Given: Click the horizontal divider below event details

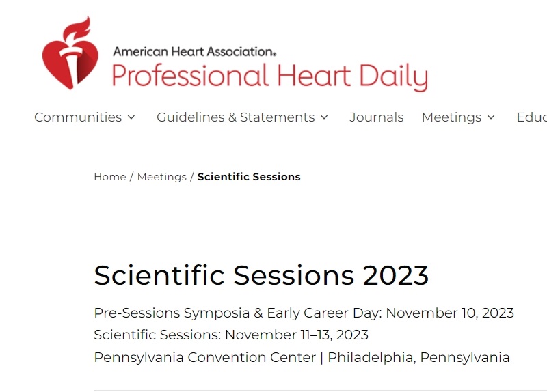Looking at the screenshot, I should pyautogui.click(x=320, y=390).
